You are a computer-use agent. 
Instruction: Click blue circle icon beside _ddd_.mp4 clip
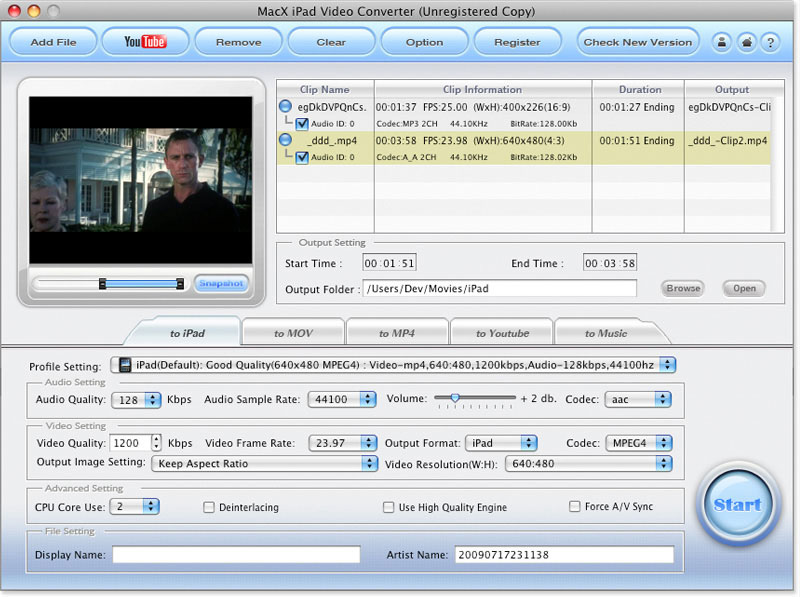pyautogui.click(x=285, y=140)
